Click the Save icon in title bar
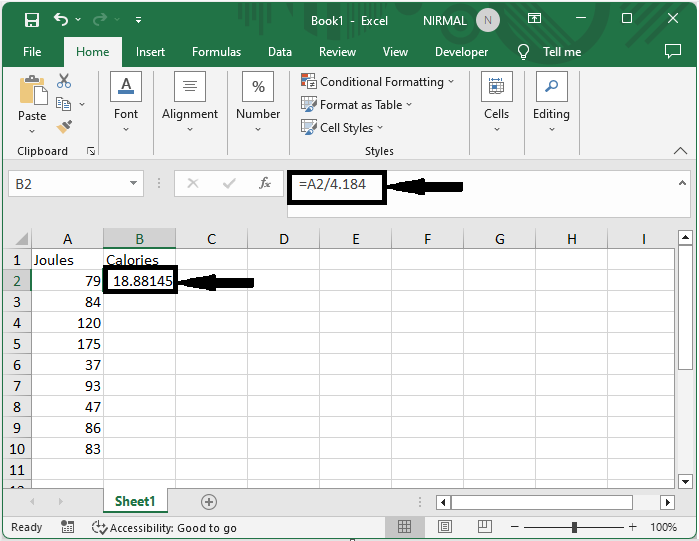 tap(32, 20)
